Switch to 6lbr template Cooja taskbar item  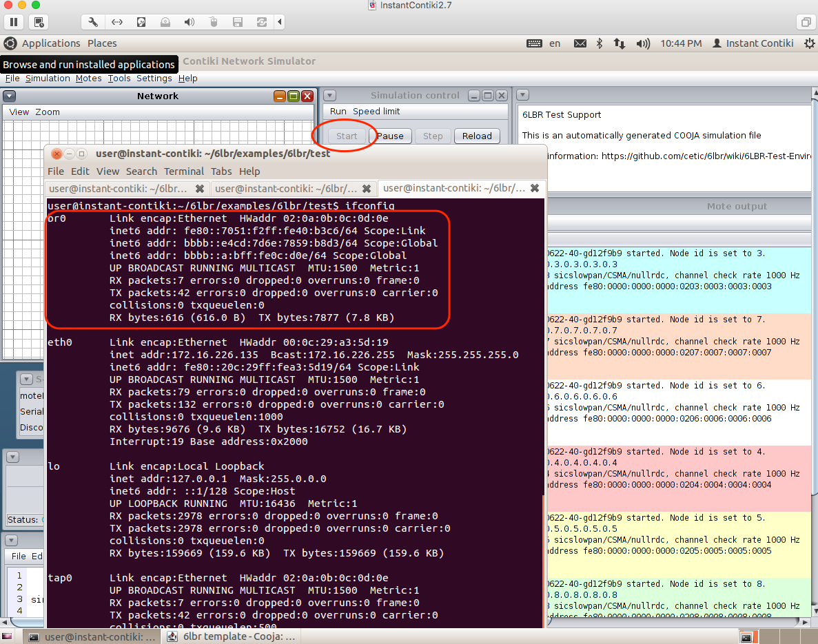click(232, 637)
